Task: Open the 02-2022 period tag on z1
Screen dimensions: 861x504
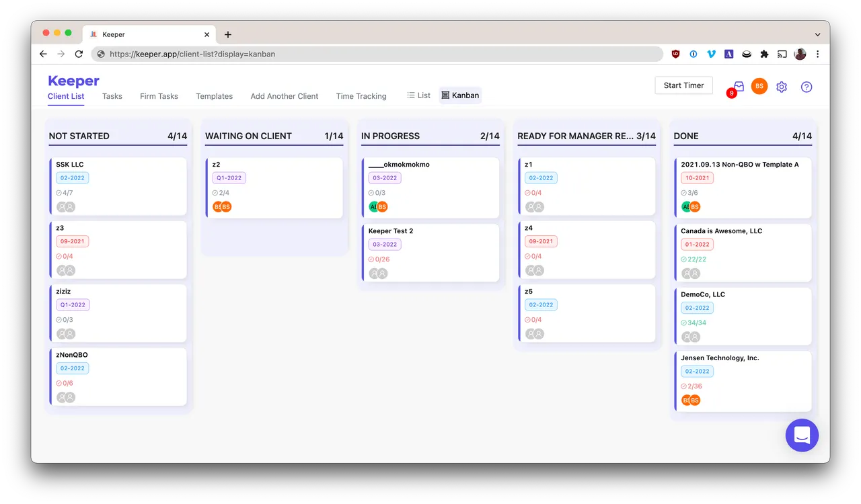Action: point(541,177)
